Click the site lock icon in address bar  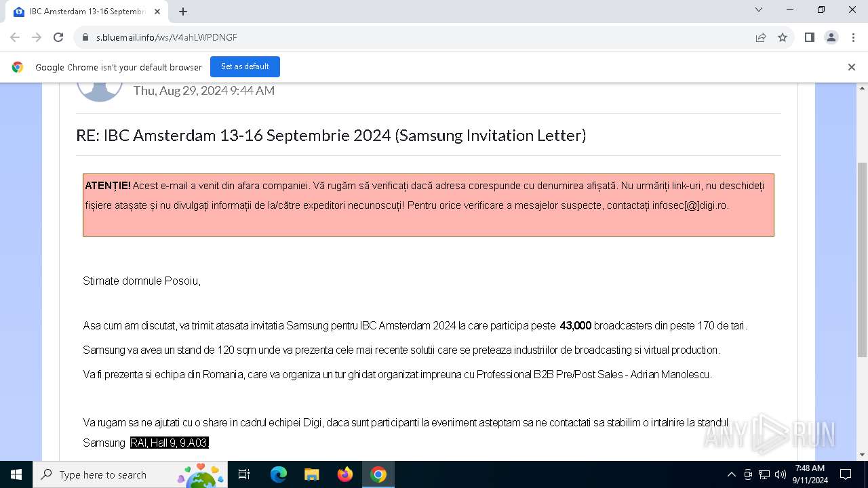(x=85, y=37)
